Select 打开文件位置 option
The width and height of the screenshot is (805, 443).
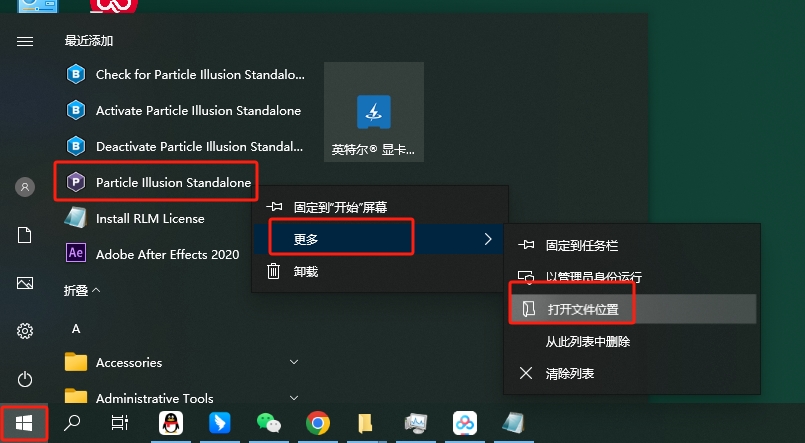pos(631,309)
